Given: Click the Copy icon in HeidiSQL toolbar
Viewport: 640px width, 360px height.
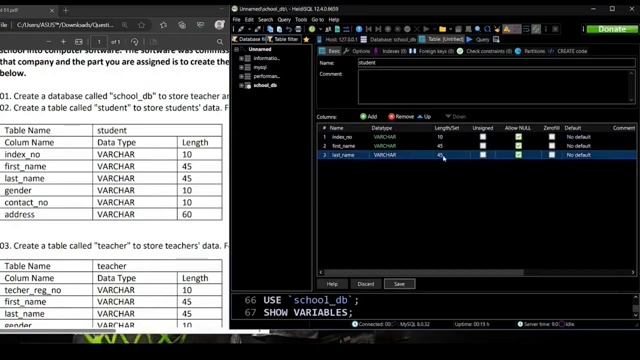Looking at the screenshot, I should click(270, 29).
